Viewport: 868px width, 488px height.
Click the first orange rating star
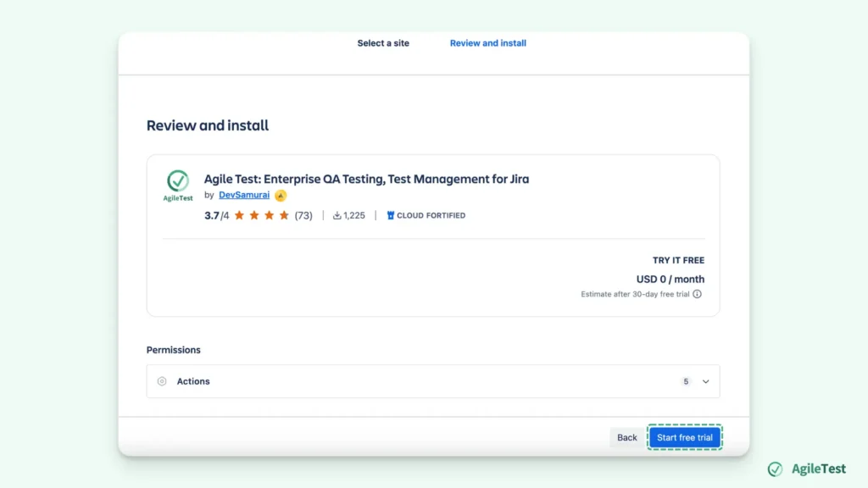coord(239,216)
